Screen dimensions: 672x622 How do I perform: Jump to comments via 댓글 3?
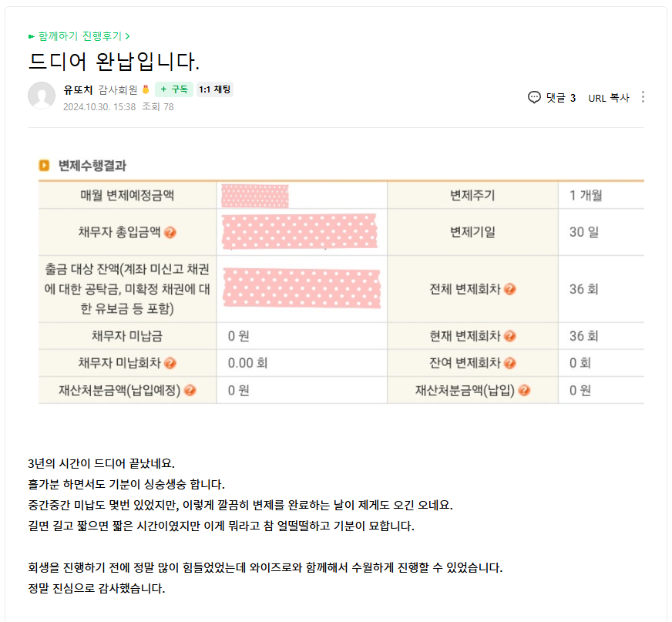point(560,98)
